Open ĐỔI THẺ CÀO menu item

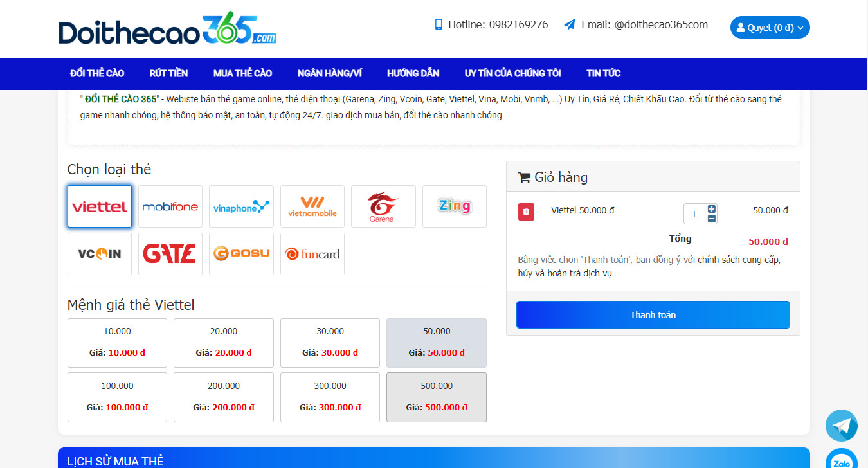[97, 73]
